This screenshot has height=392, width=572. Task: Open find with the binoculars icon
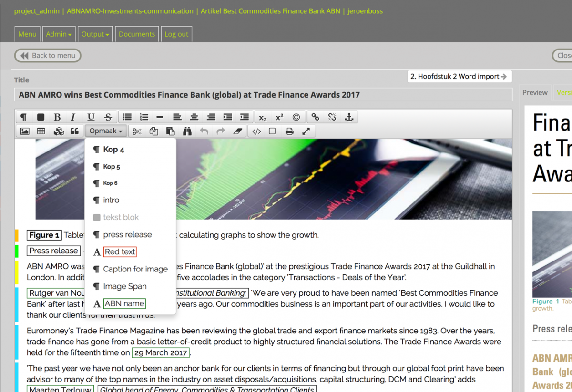point(187,131)
